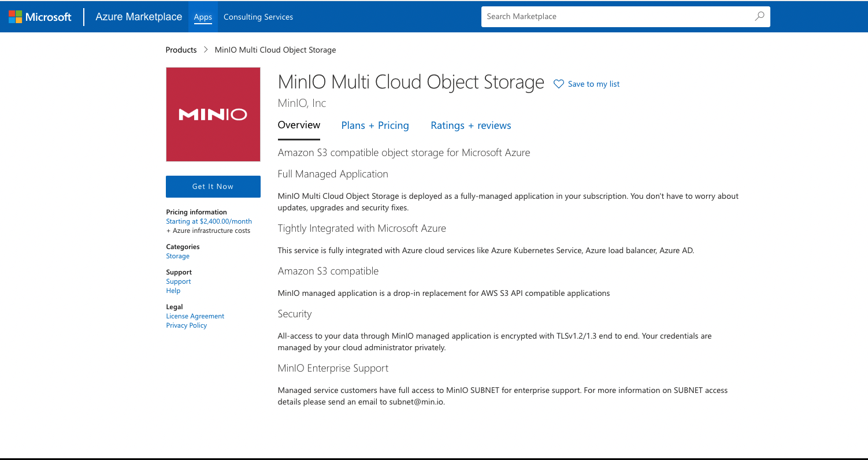Switch to the Overview tab
The height and width of the screenshot is (460, 868).
point(299,125)
